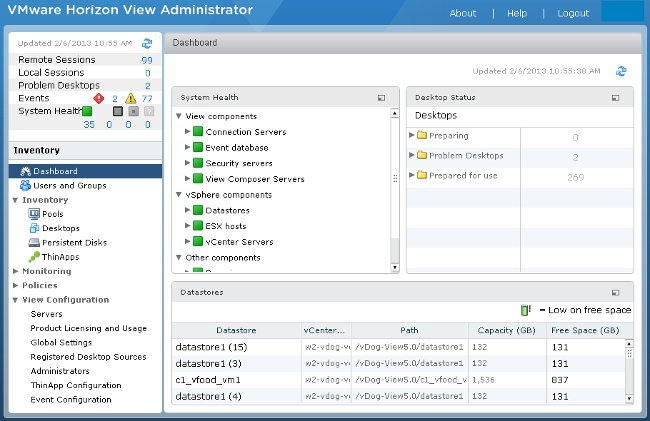Collapse the Inventory tree section
The height and width of the screenshot is (421, 650).
[x=15, y=200]
